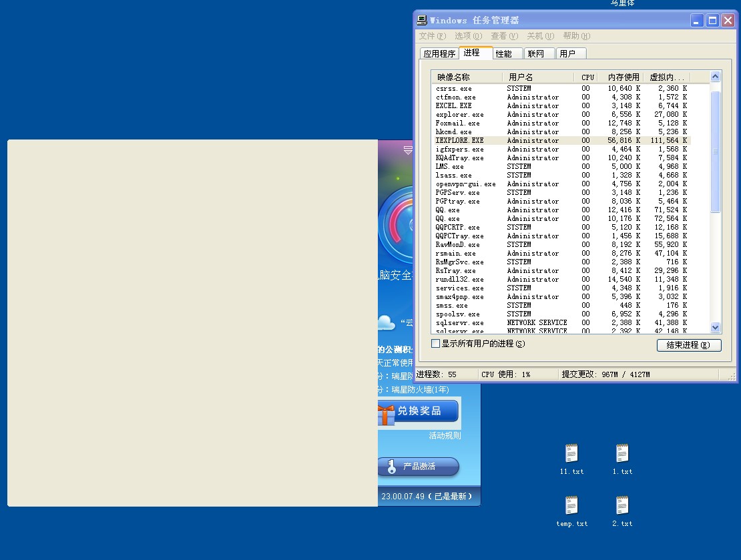Viewport: 741px width, 560px height.
Task: Select the openvpn-gui.exe process row
Action: pos(561,184)
